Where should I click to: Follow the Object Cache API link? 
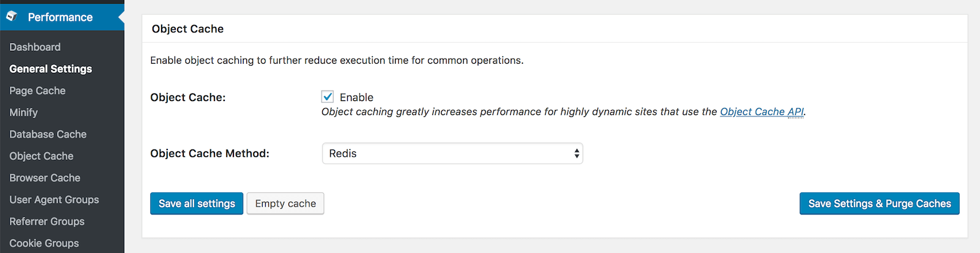click(x=762, y=111)
